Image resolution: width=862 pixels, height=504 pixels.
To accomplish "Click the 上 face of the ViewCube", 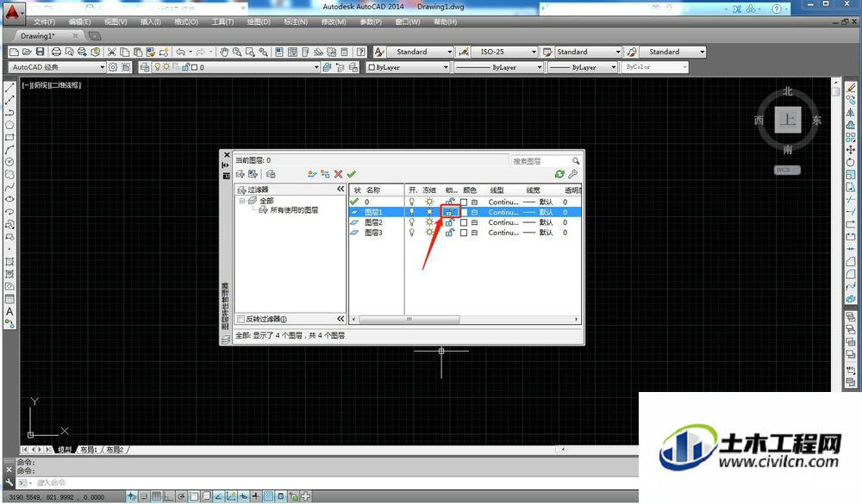I will pos(788,120).
